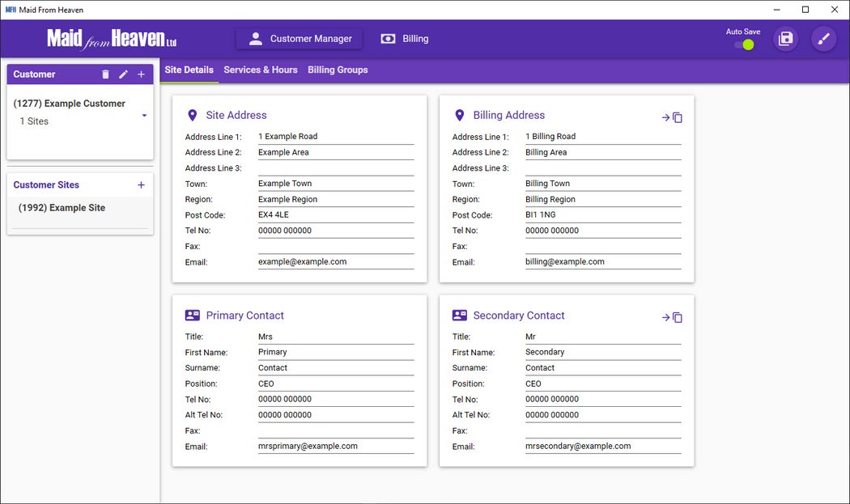
Task: Add a new customer site
Action: [x=141, y=185]
